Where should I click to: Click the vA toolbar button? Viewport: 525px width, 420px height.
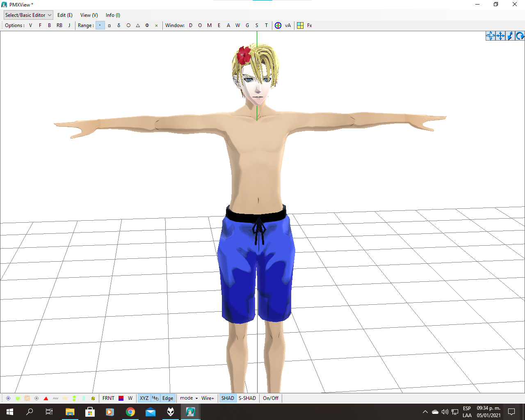point(288,25)
